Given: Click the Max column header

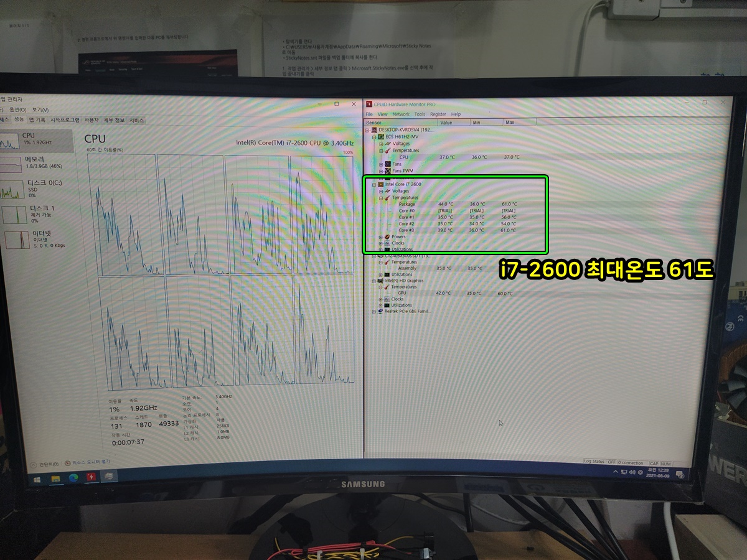Looking at the screenshot, I should pos(519,123).
